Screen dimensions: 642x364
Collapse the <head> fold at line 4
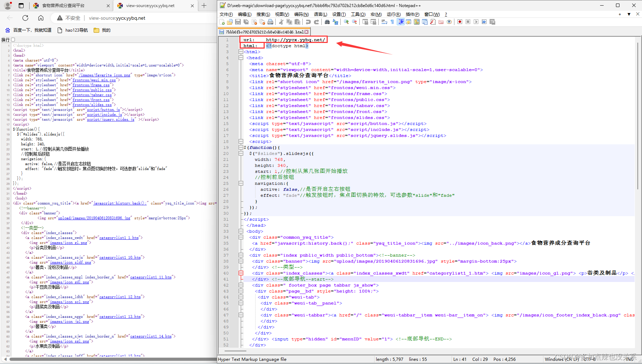coord(241,58)
